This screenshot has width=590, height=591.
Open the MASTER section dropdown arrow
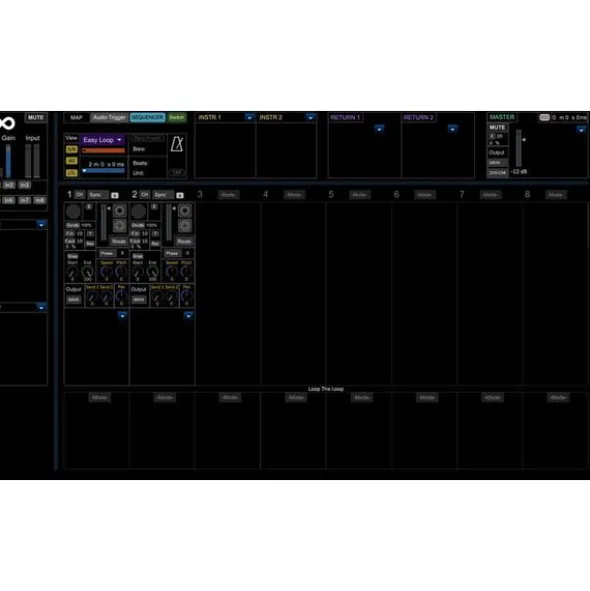pyautogui.click(x=581, y=130)
